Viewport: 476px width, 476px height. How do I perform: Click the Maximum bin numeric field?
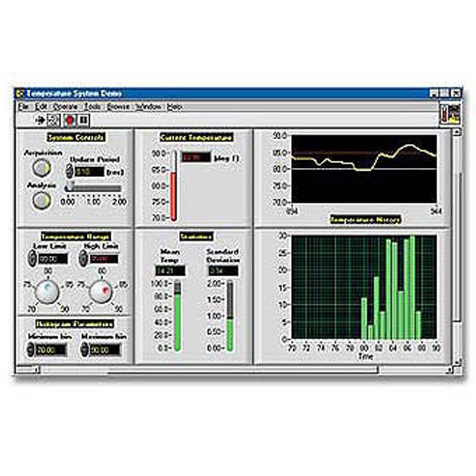(x=106, y=350)
